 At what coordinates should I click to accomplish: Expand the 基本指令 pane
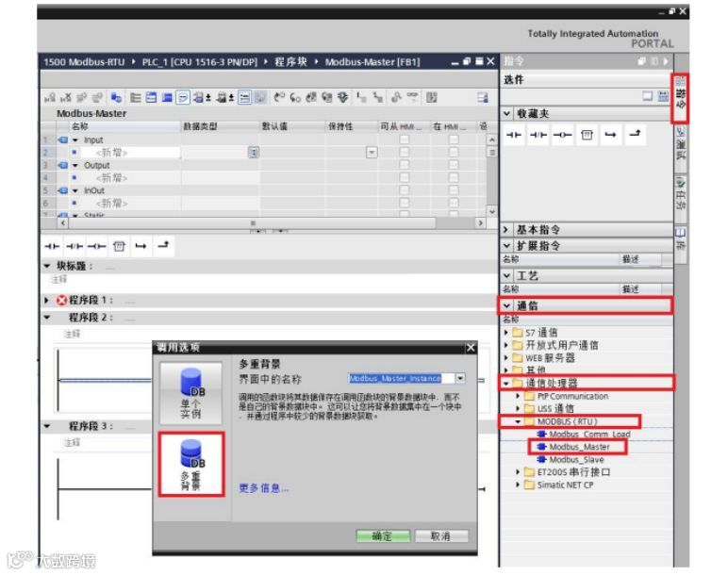pyautogui.click(x=506, y=229)
